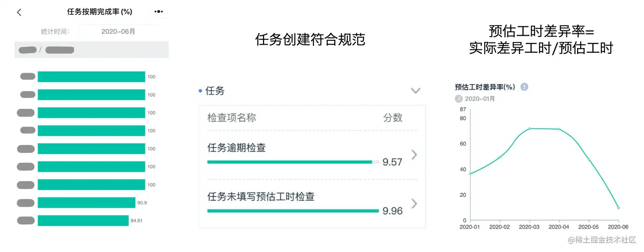Click the 任务逾期检查 score progress bar

[290, 162]
